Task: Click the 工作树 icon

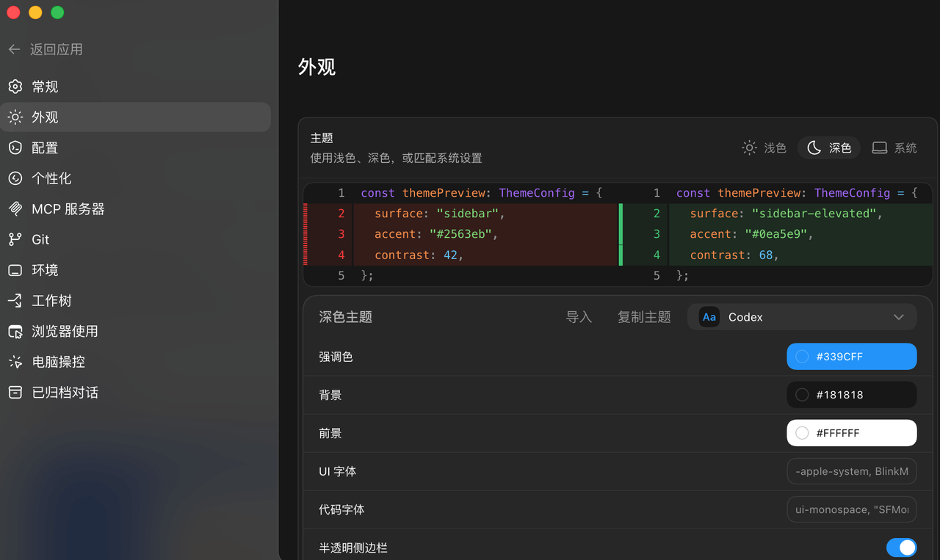Action: coord(15,301)
